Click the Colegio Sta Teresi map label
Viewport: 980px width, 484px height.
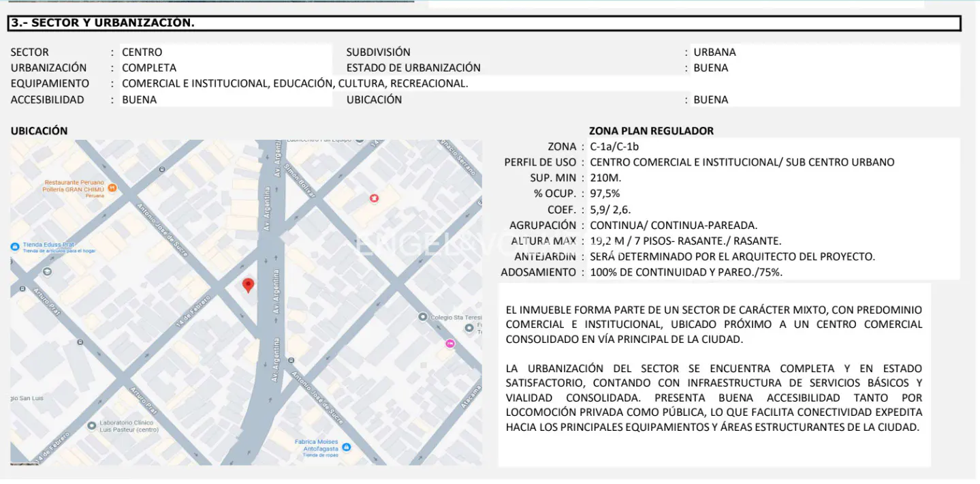pyautogui.click(x=456, y=317)
